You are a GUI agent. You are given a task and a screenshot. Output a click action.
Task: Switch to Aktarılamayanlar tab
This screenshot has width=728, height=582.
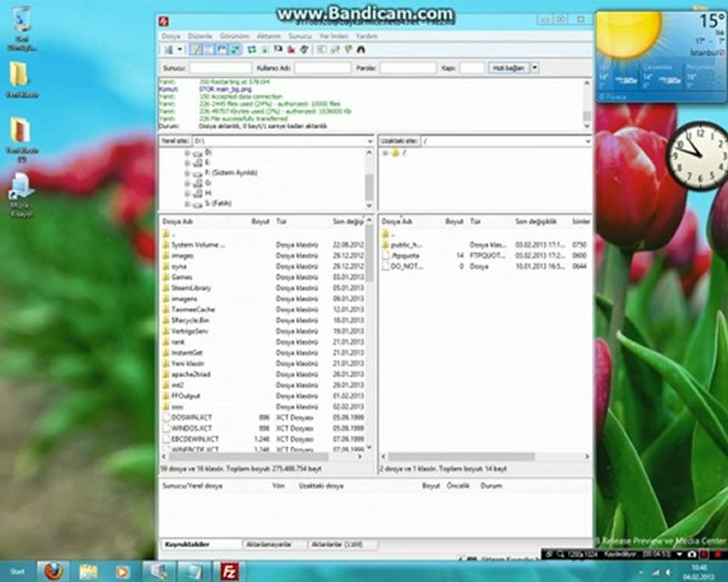[274, 544]
